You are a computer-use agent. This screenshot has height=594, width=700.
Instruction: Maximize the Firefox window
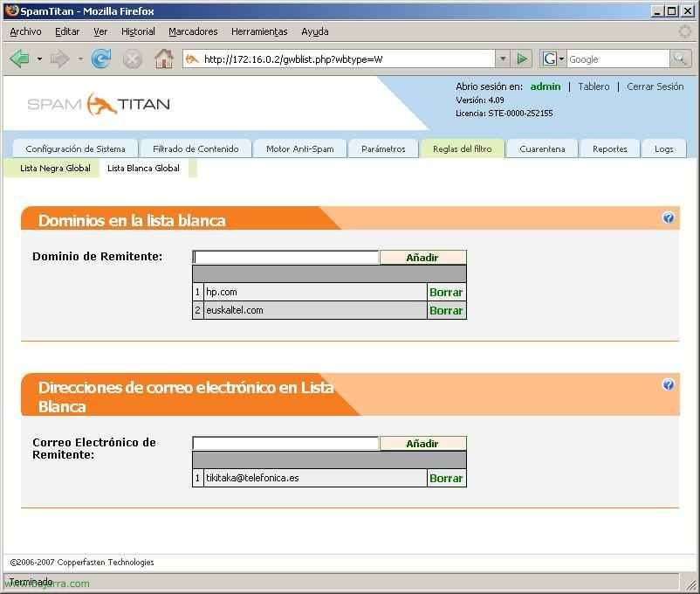671,11
